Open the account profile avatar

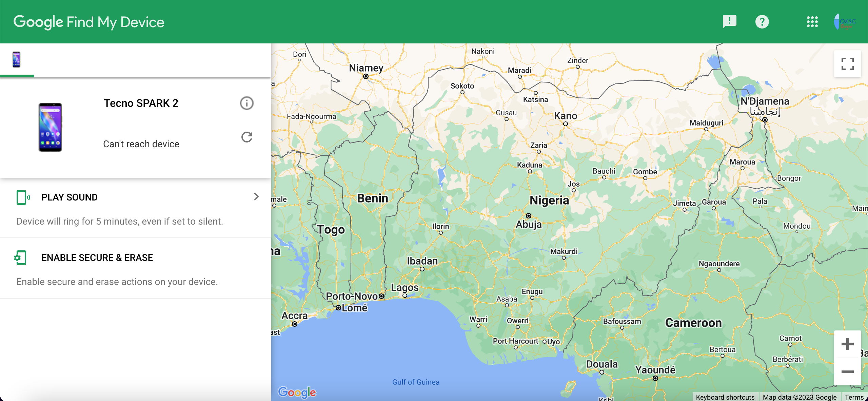[845, 22]
